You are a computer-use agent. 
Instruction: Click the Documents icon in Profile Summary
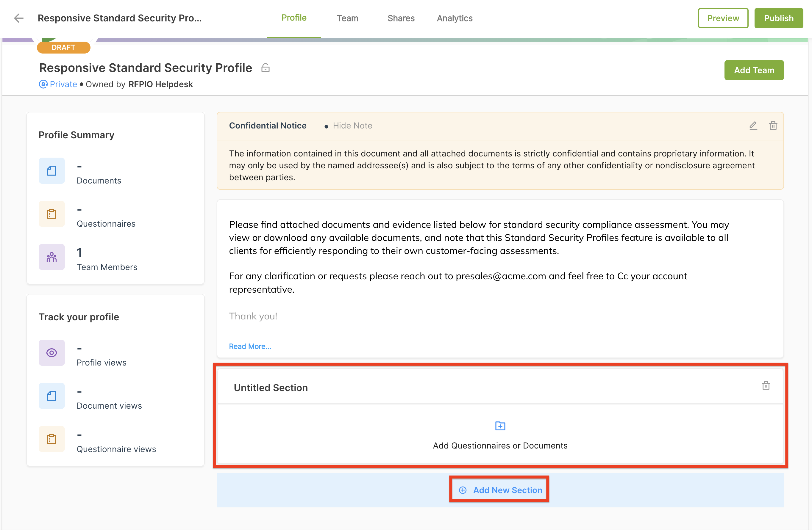tap(51, 171)
